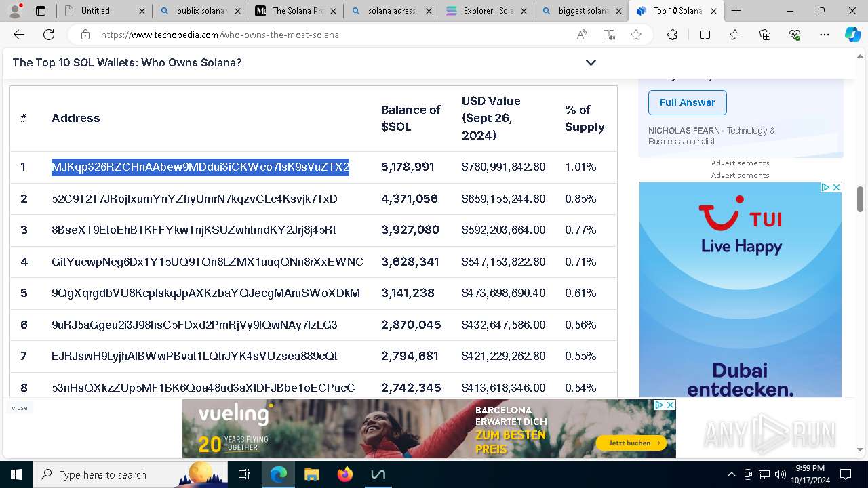Screen dimensions: 868x488
Task: Open Collections panel
Action: coord(765,35)
